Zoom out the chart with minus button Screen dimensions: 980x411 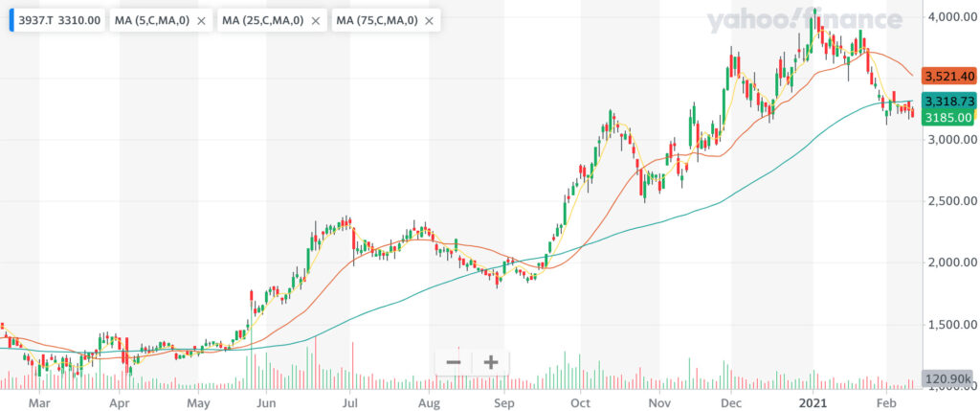[x=454, y=362]
